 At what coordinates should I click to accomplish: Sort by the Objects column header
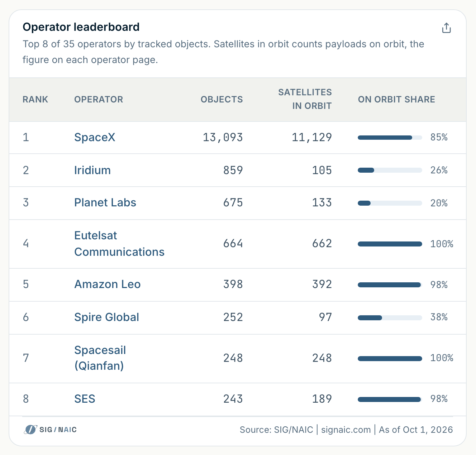tap(222, 99)
